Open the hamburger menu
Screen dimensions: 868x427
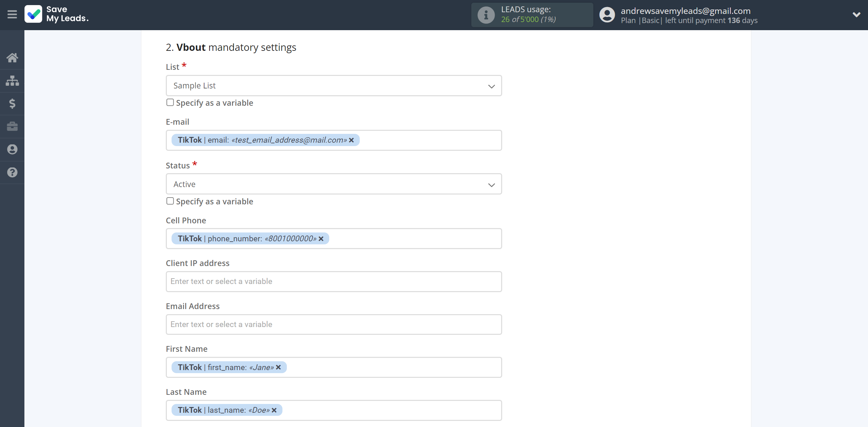tap(12, 15)
